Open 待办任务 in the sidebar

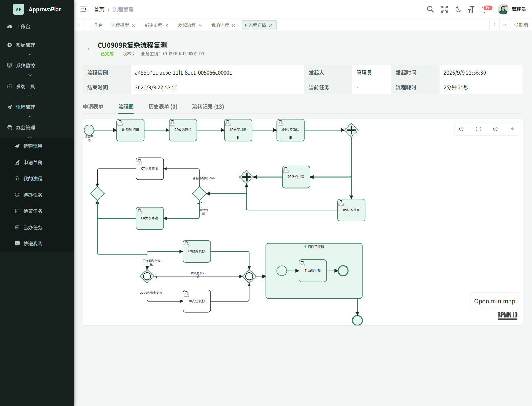coord(37,195)
